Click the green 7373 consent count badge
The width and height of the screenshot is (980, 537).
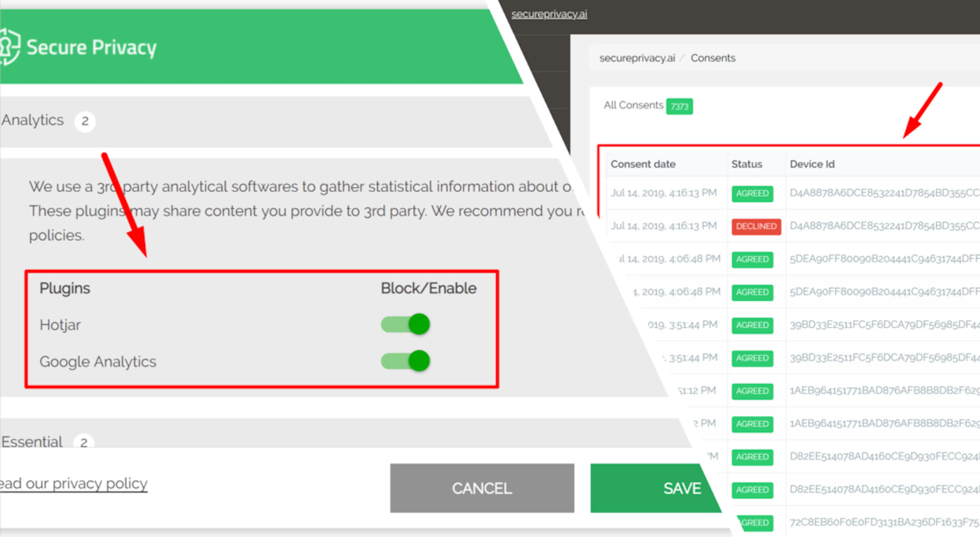coord(679,106)
